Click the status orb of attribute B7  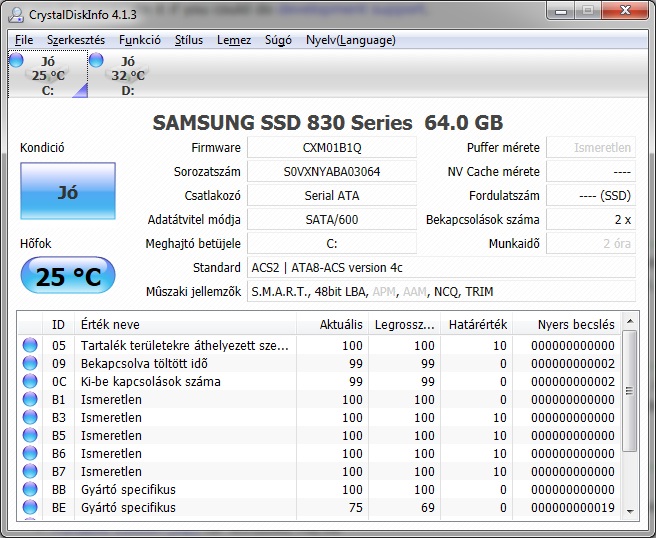30,471
